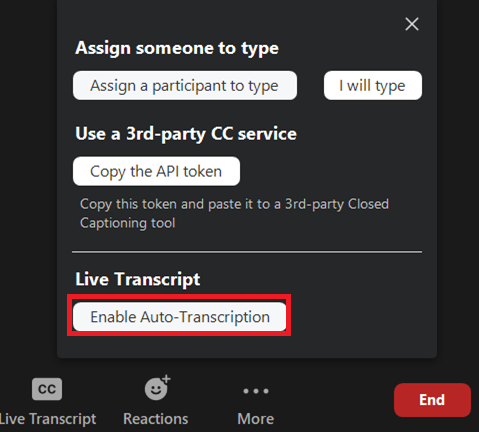Click the CC Live Transcript toolbar icon

47,389
